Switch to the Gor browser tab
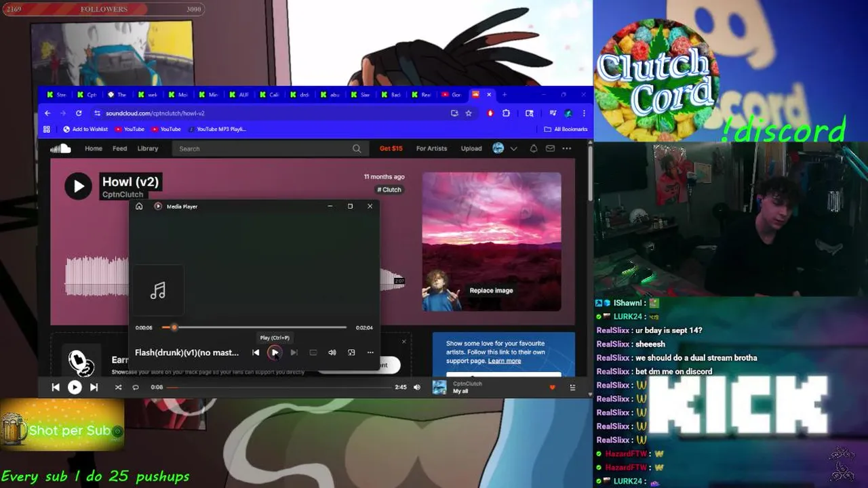 click(x=452, y=95)
